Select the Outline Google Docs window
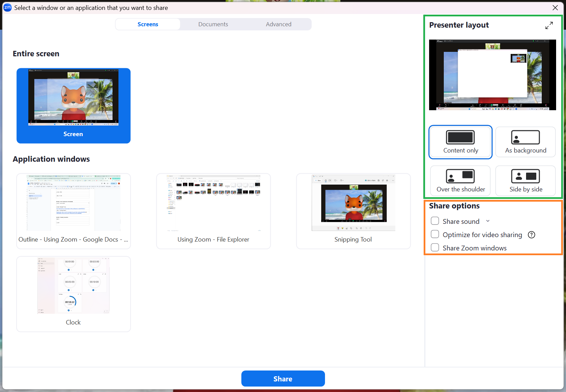Screen dimensions: 566x392 pos(73,211)
